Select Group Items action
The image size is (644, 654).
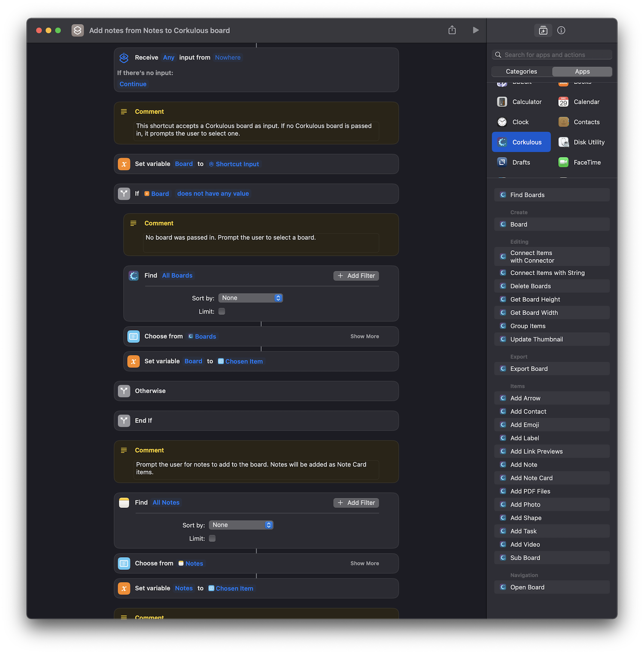[x=552, y=326]
